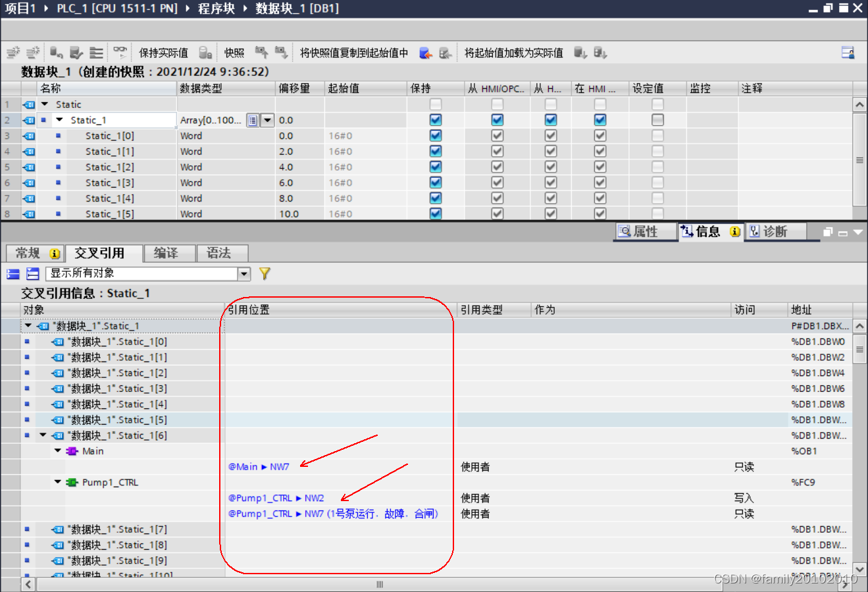
Task: Click the horizontal scrollbar at the bottom
Action: click(379, 584)
